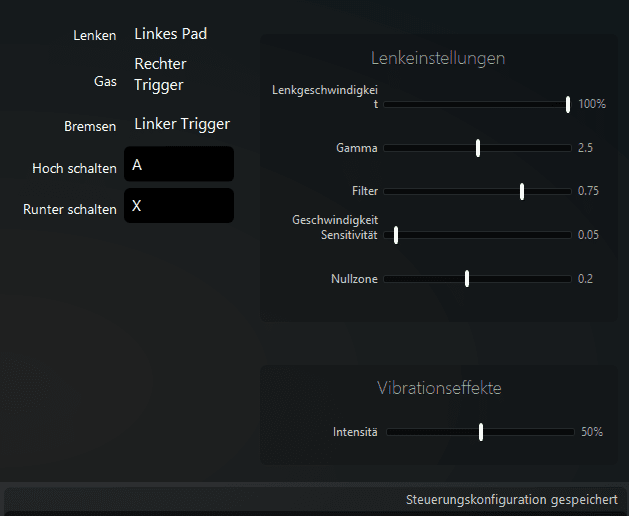This screenshot has width=629, height=516.
Task: Click the Nullzone value 0.2 readout
Action: click(x=586, y=278)
